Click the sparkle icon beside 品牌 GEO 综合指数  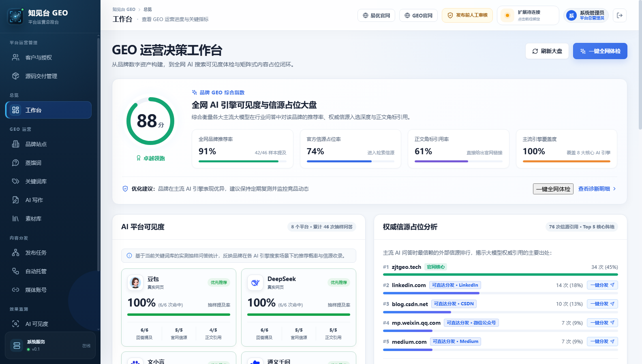195,92
